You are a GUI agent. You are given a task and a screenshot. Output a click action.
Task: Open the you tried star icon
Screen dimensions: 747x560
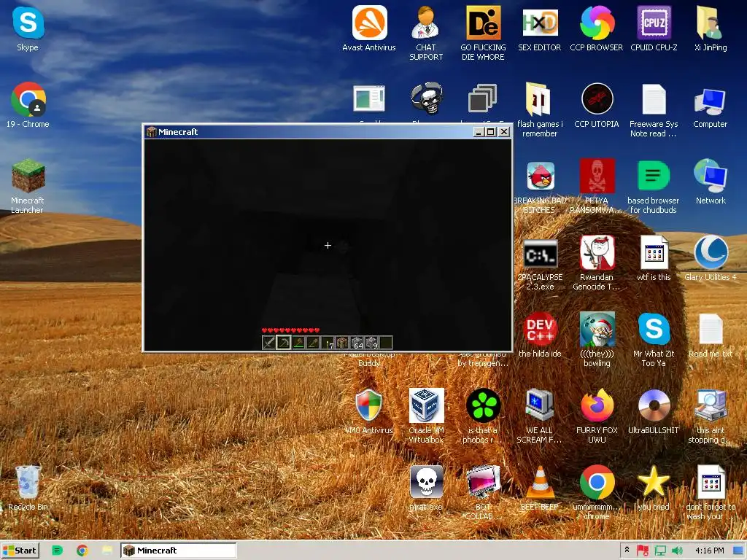pos(654,488)
